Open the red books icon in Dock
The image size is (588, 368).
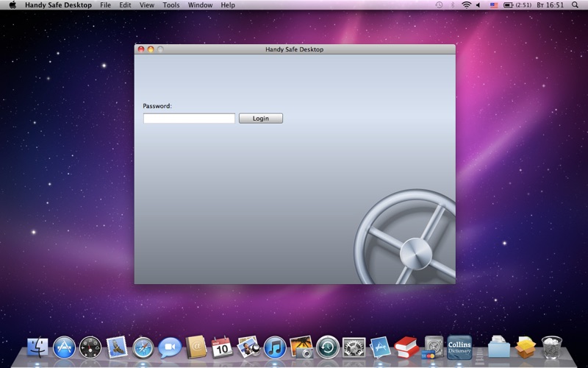click(x=407, y=347)
